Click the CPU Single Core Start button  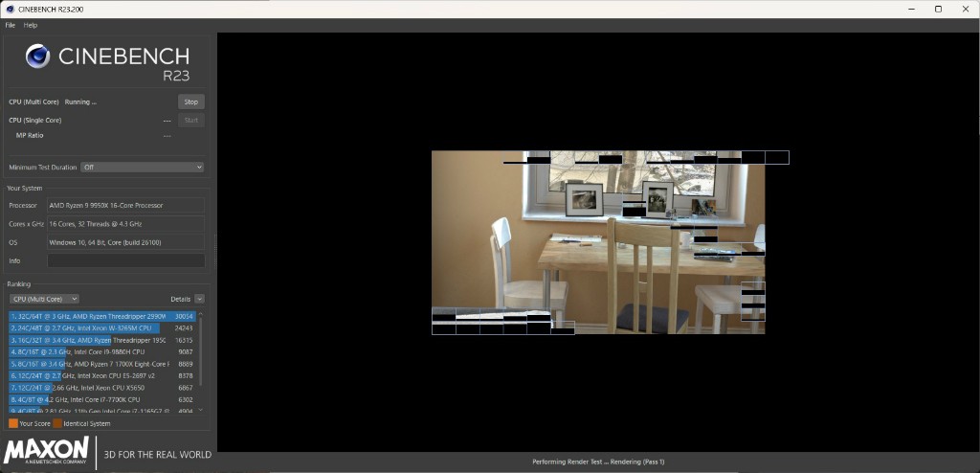(191, 120)
